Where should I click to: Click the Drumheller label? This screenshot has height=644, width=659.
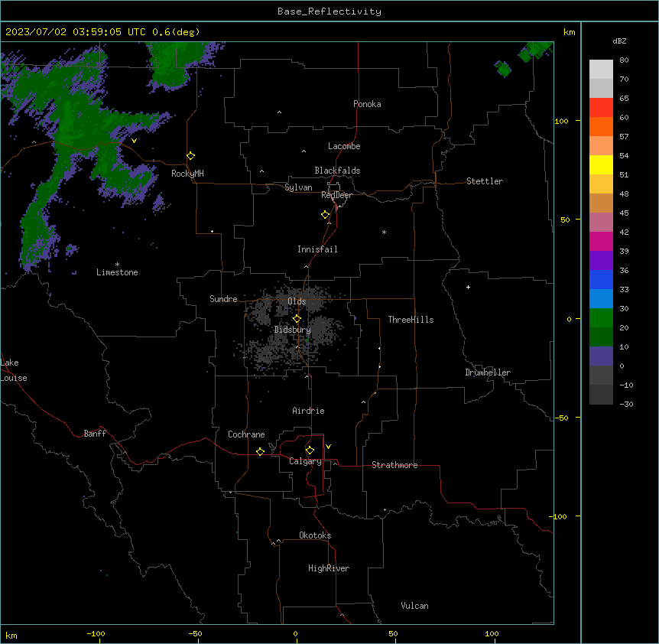[488, 372]
